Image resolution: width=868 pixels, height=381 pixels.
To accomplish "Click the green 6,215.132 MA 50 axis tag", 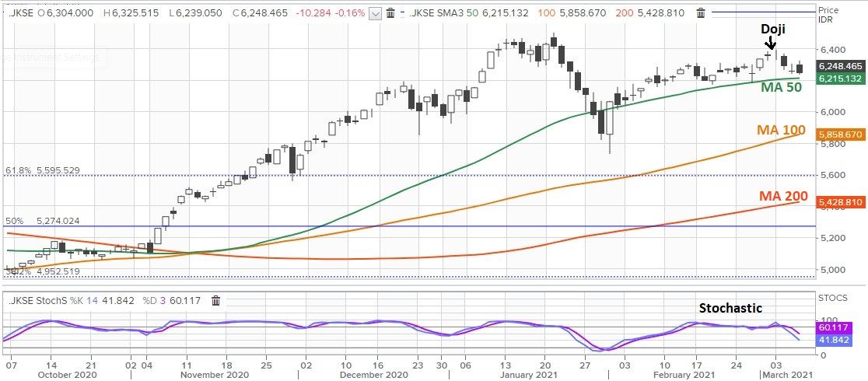I will pos(840,79).
